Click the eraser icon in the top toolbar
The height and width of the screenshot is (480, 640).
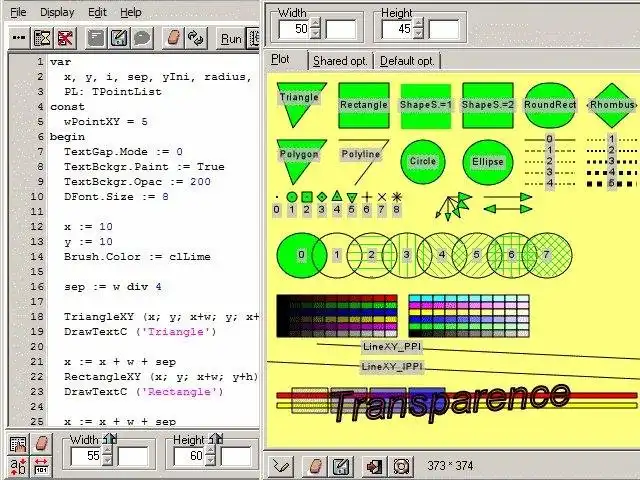click(x=173, y=38)
